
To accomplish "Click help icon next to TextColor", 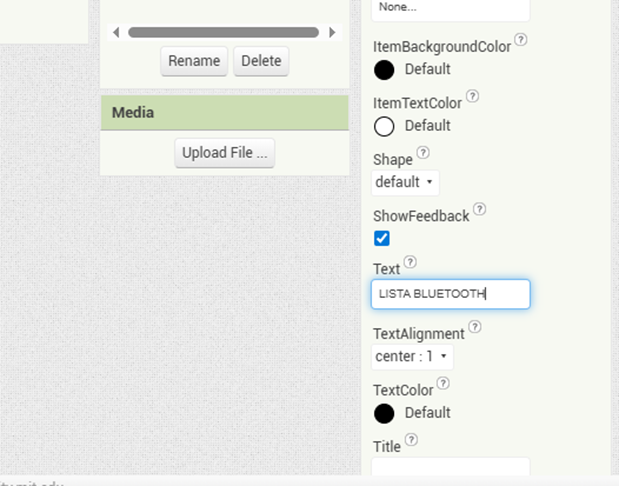I will pos(443,383).
